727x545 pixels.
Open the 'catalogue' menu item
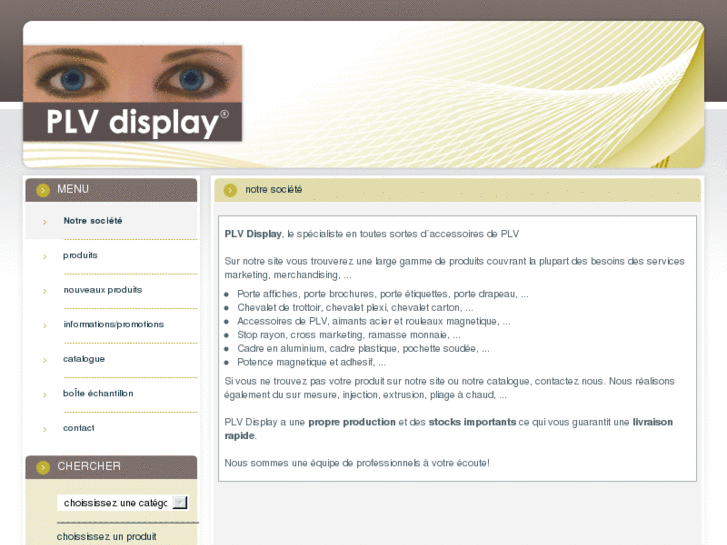[84, 359]
